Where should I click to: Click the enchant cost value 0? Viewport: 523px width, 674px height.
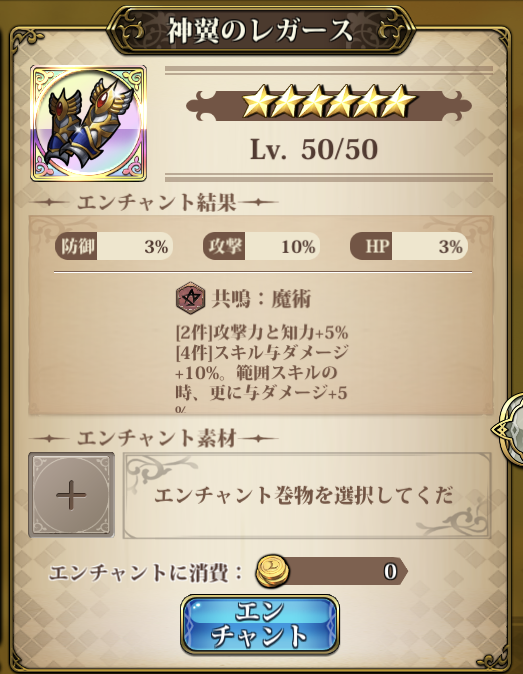pos(390,572)
